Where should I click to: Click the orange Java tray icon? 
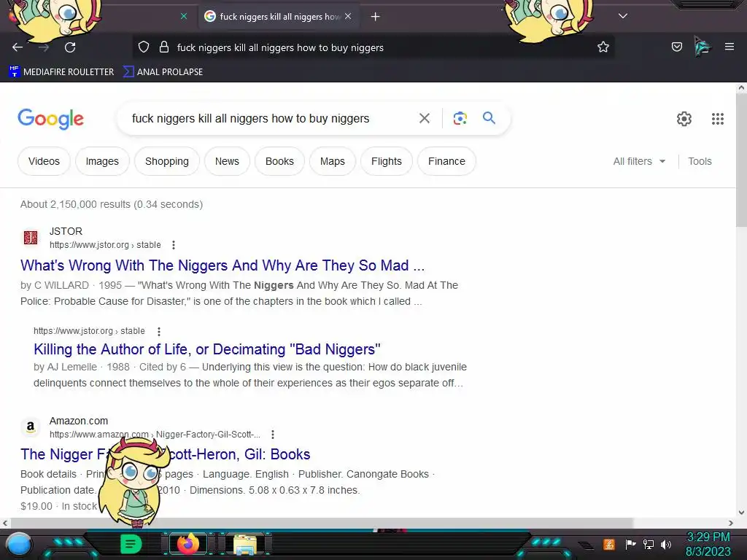point(608,544)
